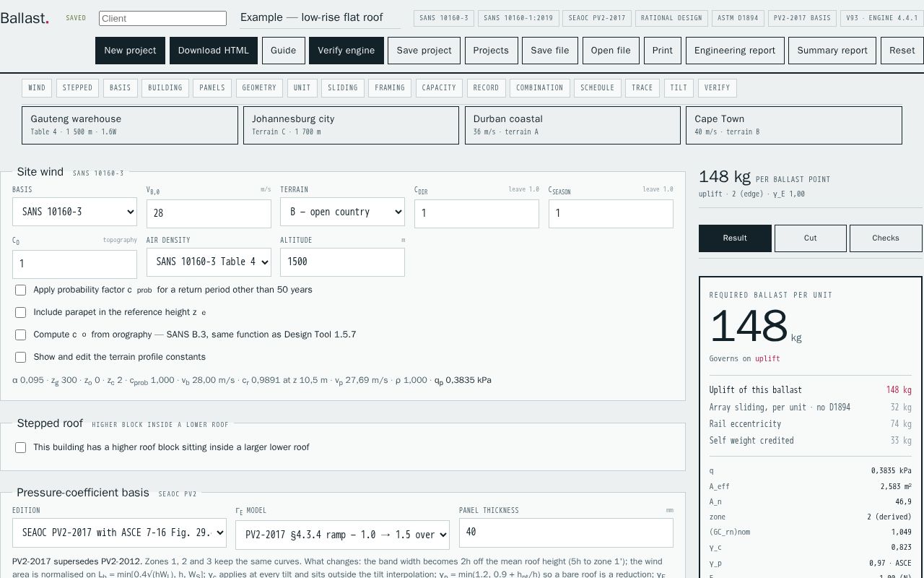Click Save project
This screenshot has height=578, width=924.
(424, 51)
